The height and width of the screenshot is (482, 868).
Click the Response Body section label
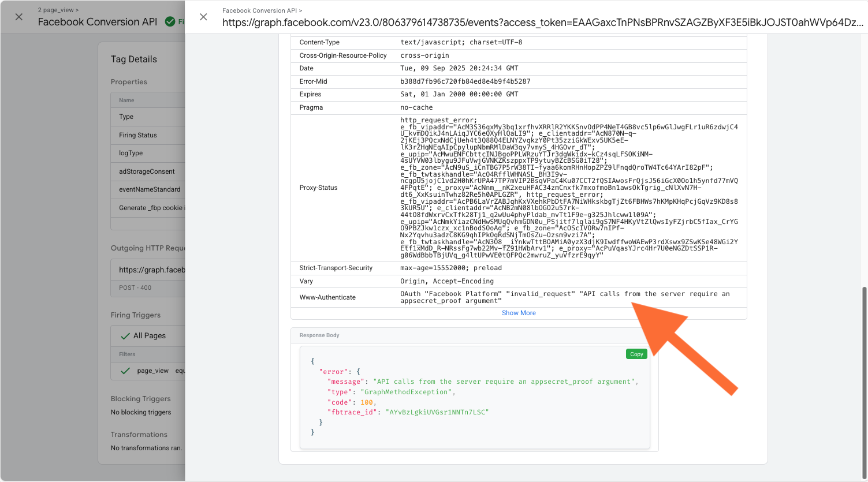[x=319, y=335]
